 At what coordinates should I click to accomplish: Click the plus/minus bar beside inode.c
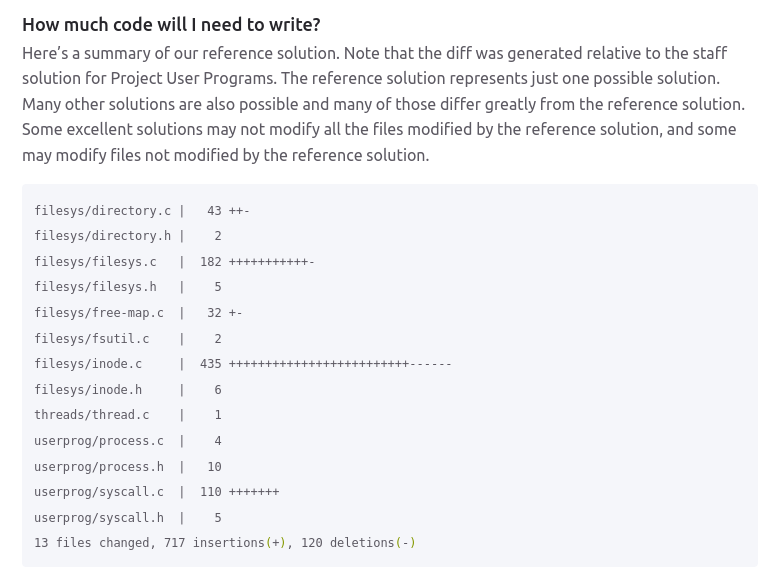340,364
